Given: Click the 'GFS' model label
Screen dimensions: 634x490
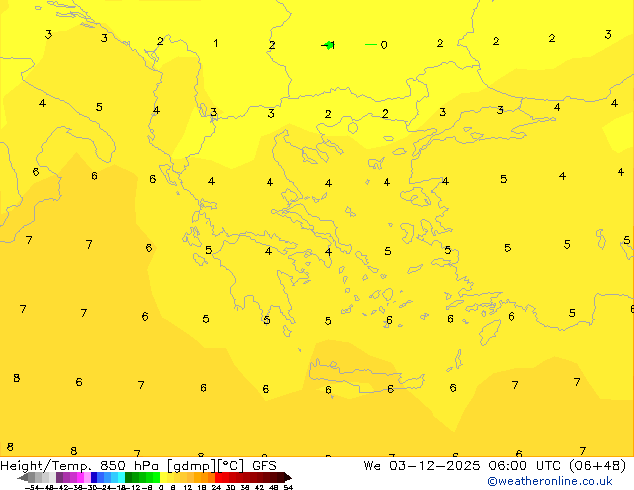Looking at the screenshot, I should pos(264,466).
